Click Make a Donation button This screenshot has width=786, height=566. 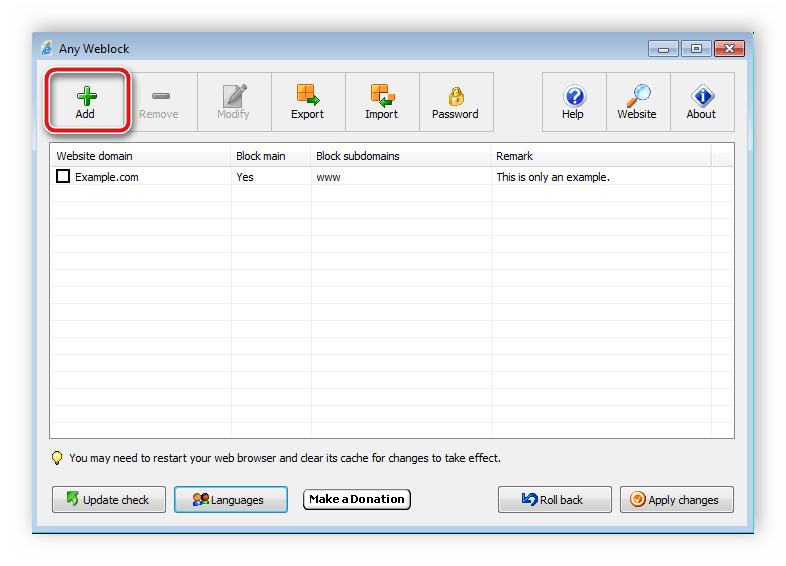[x=357, y=499]
